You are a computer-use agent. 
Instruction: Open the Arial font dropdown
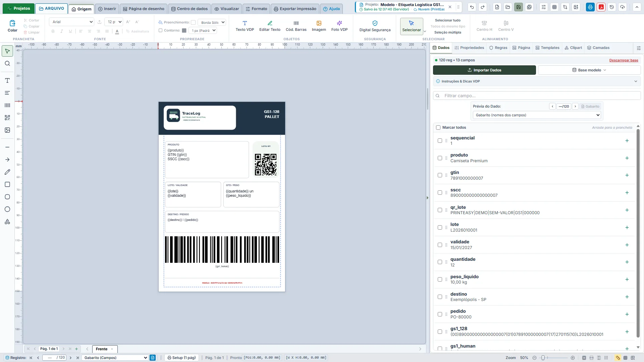click(x=72, y=22)
